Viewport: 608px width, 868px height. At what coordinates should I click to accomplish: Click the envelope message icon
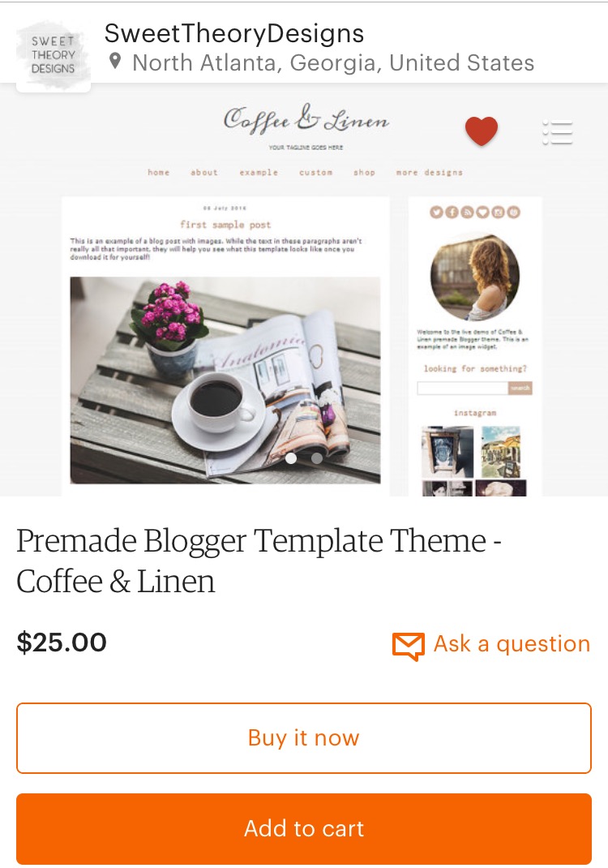tap(409, 646)
